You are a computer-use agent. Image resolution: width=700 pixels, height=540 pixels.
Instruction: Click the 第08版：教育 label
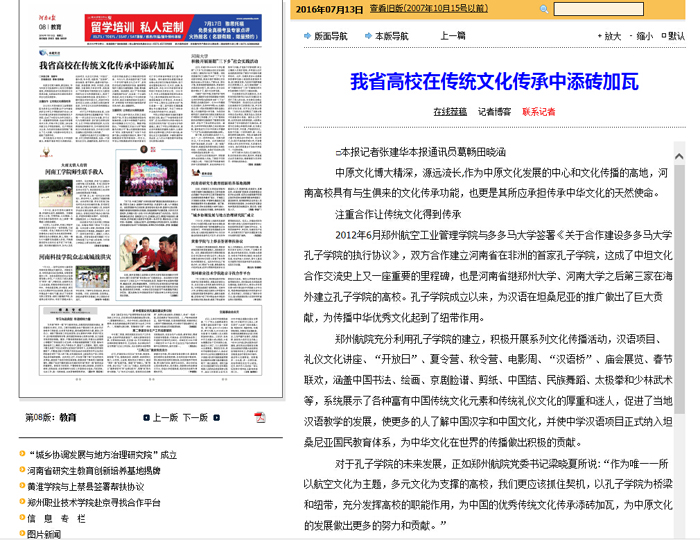(x=50, y=418)
